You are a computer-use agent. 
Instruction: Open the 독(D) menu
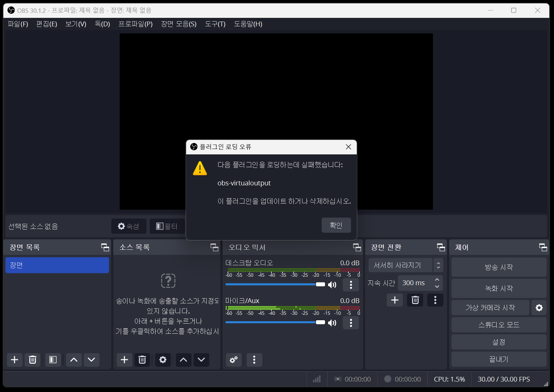[x=103, y=24]
